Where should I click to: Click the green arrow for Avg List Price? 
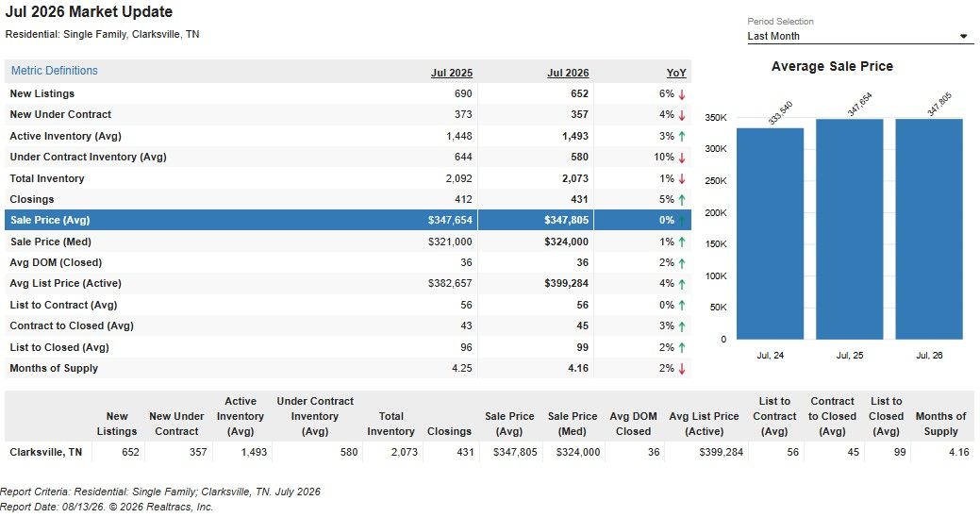(x=682, y=284)
